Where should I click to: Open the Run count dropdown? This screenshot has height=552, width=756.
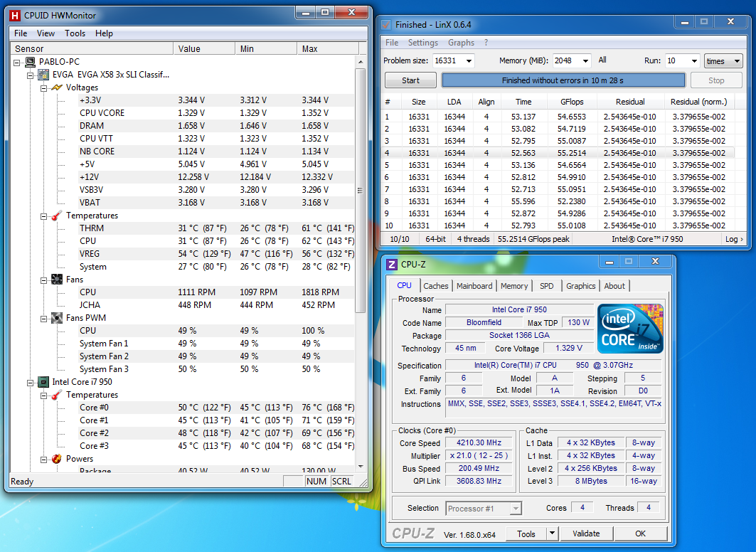(x=694, y=60)
